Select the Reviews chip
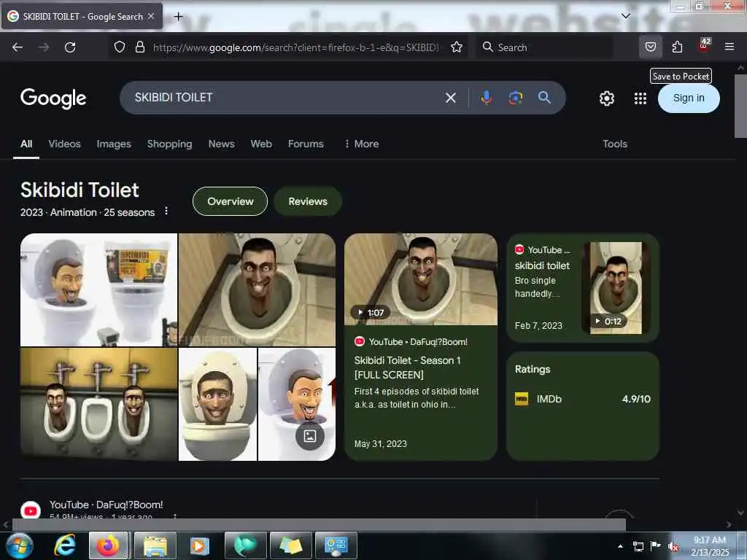Image resolution: width=747 pixels, height=560 pixels. pyautogui.click(x=307, y=201)
